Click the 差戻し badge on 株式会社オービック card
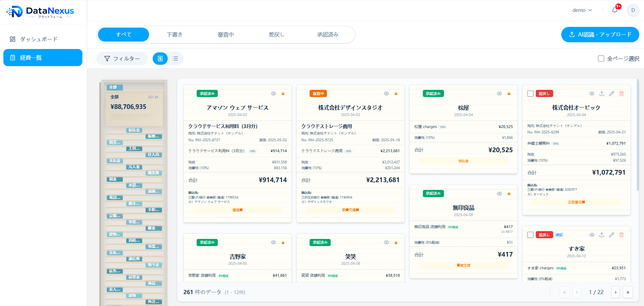 click(x=544, y=94)
